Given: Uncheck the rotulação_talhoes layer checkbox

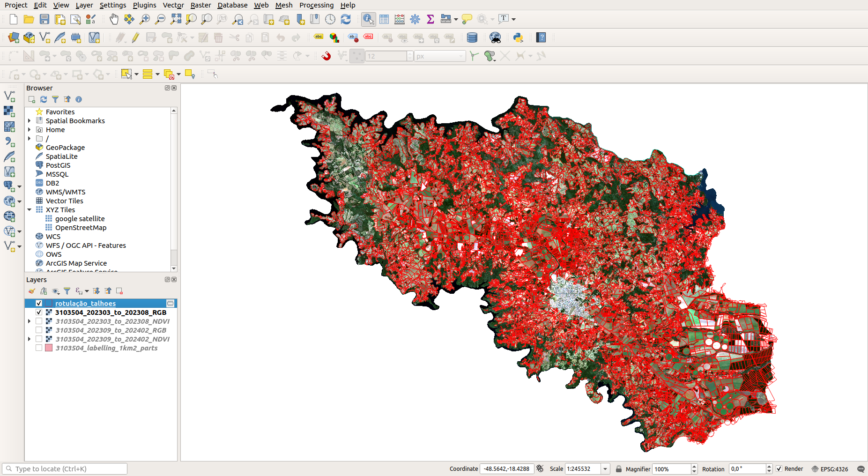Looking at the screenshot, I should tap(39, 304).
